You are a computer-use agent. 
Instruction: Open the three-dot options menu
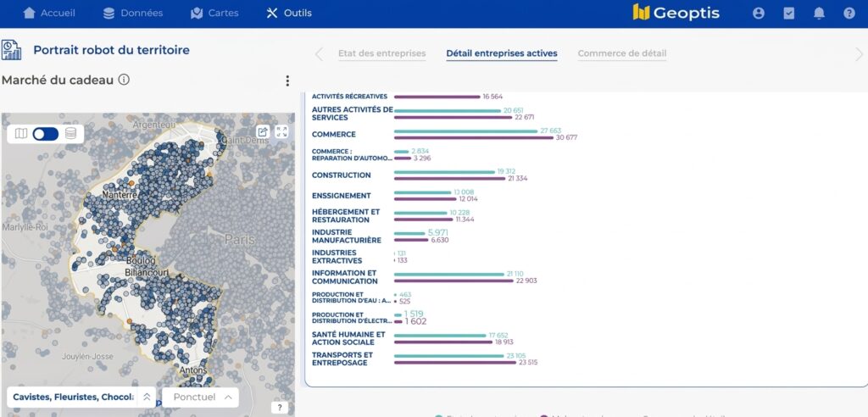click(287, 81)
